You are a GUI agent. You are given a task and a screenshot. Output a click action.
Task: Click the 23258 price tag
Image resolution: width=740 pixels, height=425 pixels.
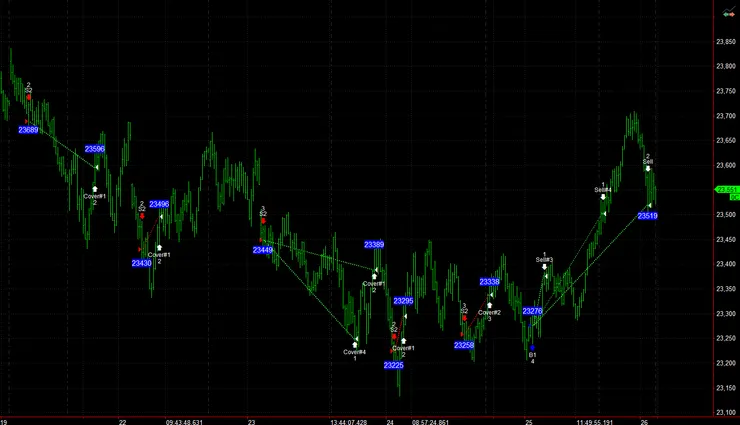(464, 345)
